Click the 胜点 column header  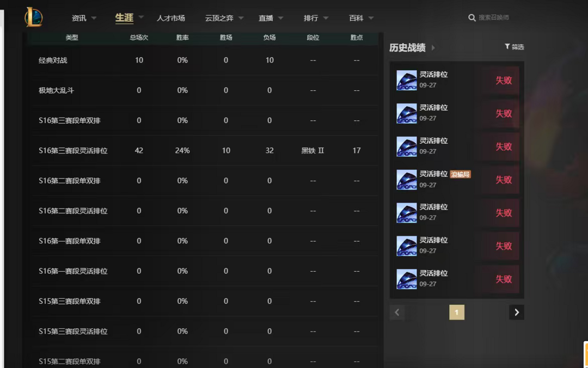click(x=356, y=38)
